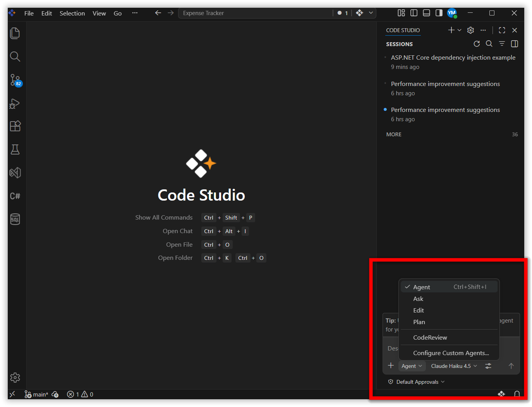Screen dimensions: 532x407
Task: Select Ask mode from the menu
Action: tap(449, 299)
